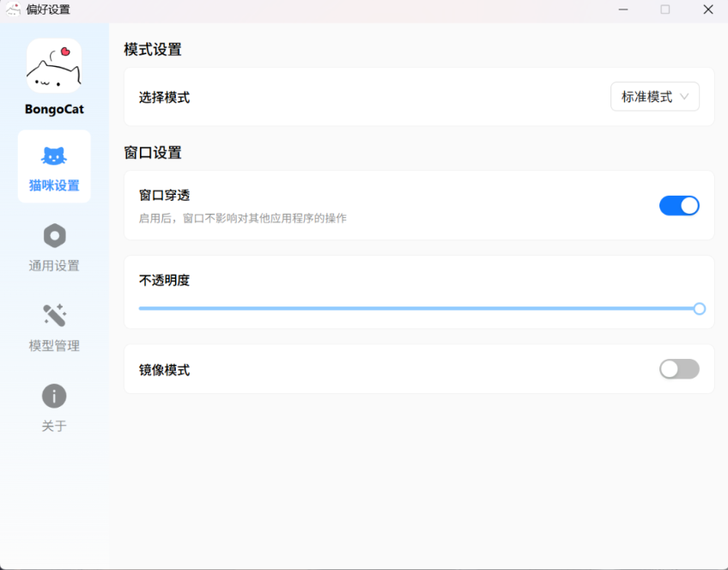Maximize the 偏好设置 window
The image size is (728, 570).
[664, 9]
